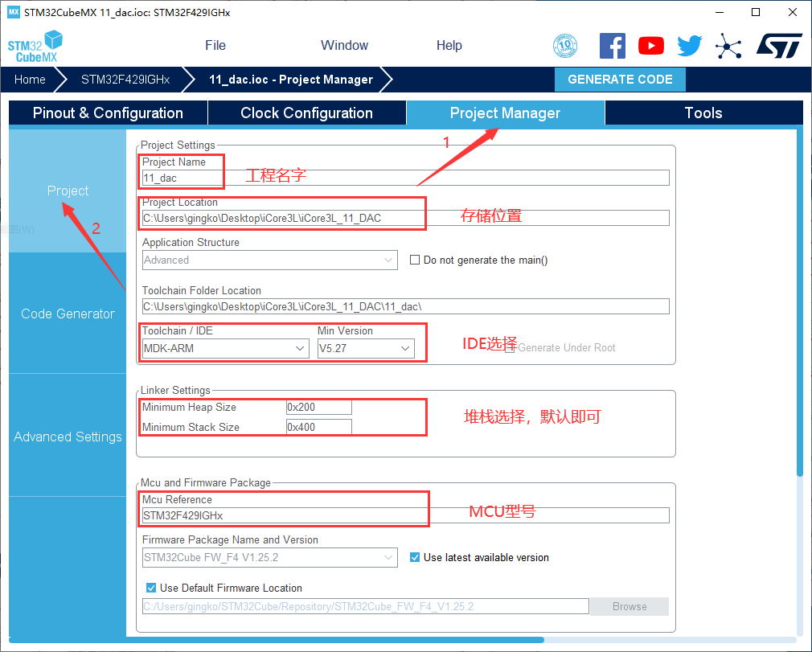Screen dimensions: 812x652
Task: Open the Twitter bird icon
Action: (689, 46)
